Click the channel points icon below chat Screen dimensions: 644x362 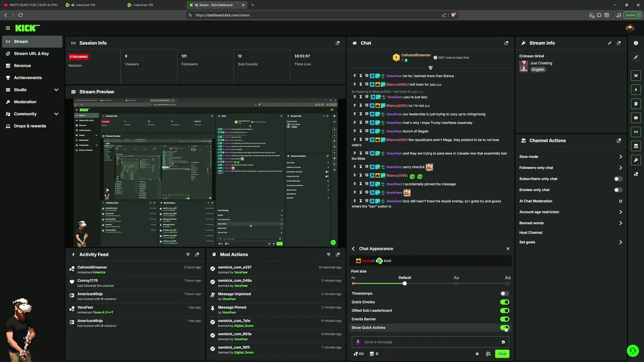(x=359, y=354)
